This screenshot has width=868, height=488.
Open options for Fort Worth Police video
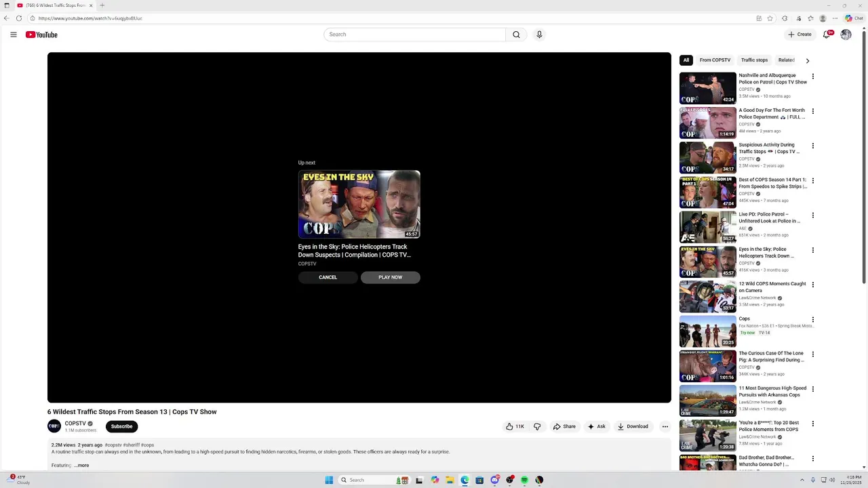813,111
